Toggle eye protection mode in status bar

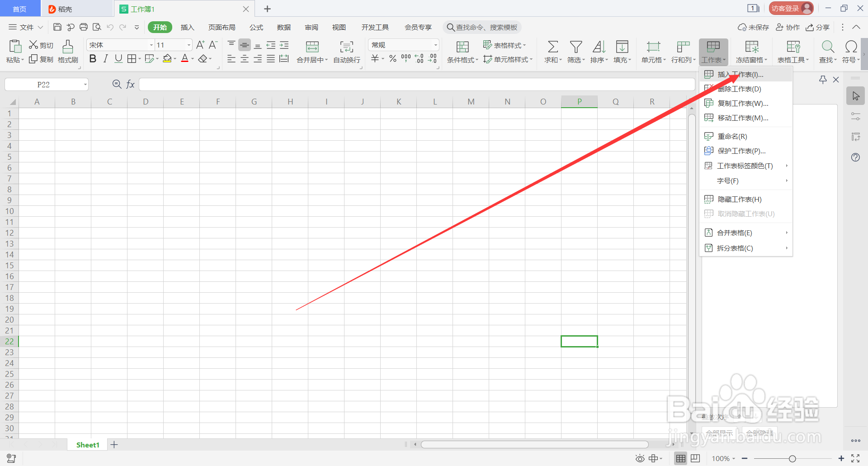point(640,458)
